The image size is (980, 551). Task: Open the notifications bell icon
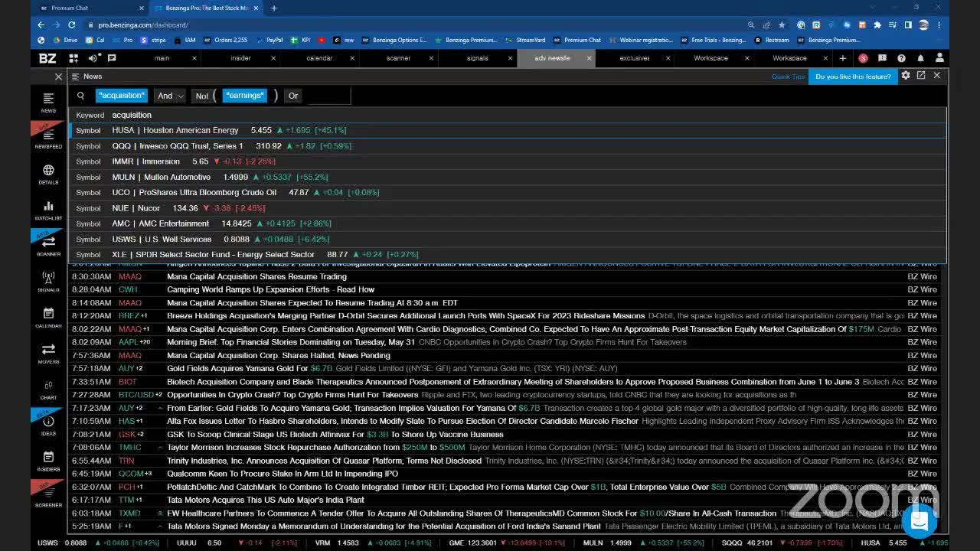[920, 58]
